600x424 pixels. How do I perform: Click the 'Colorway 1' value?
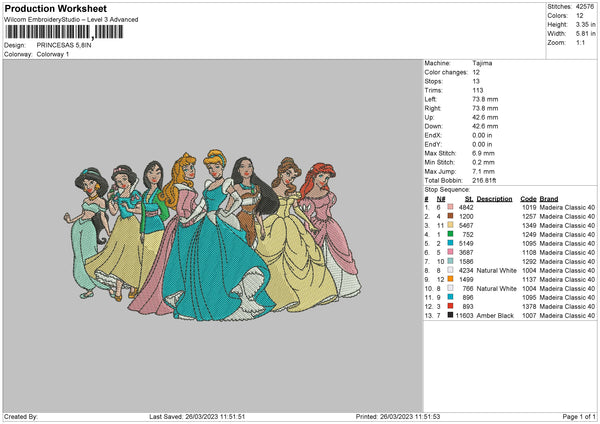53,54
